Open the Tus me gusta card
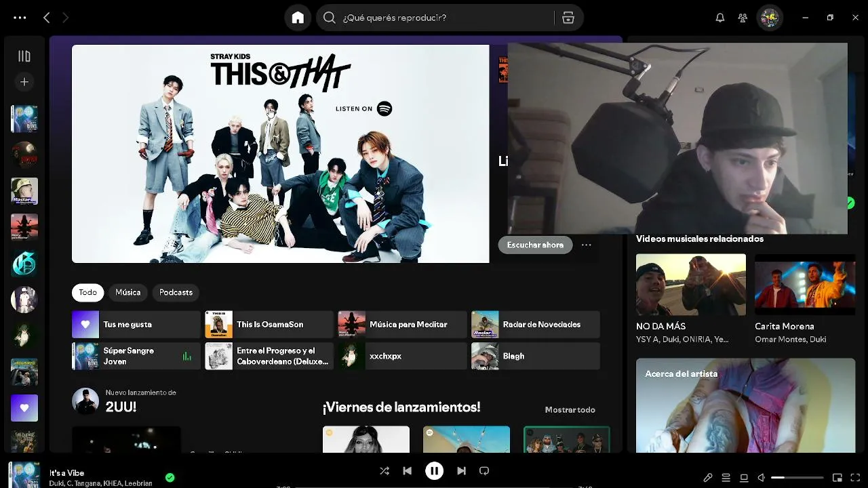Viewport: 868px width, 488px height. click(x=136, y=325)
